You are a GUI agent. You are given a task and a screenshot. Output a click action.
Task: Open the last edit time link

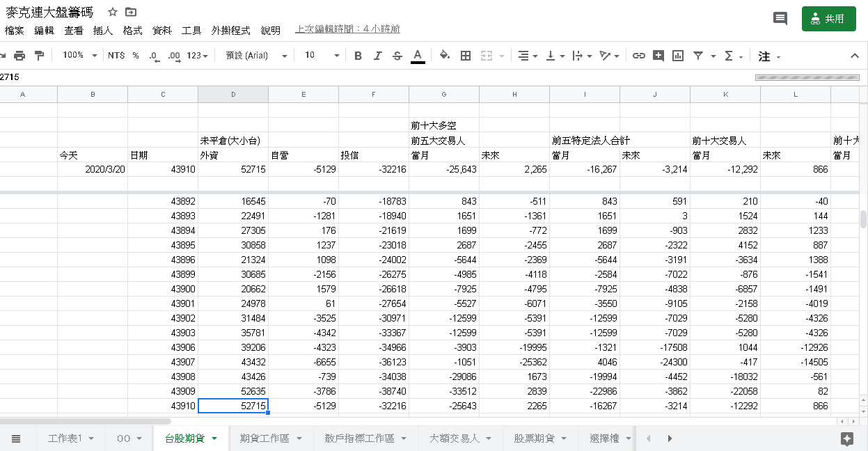347,29
